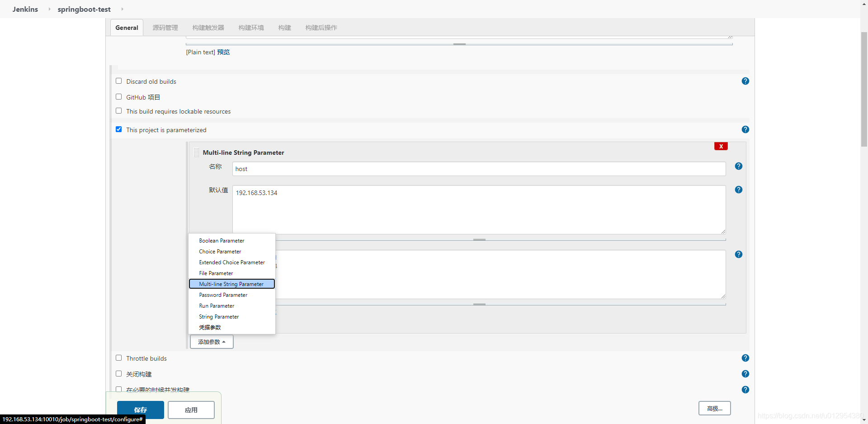Click the description textarea below the default value
Image resolution: width=868 pixels, height=424 pixels.
tap(500, 274)
